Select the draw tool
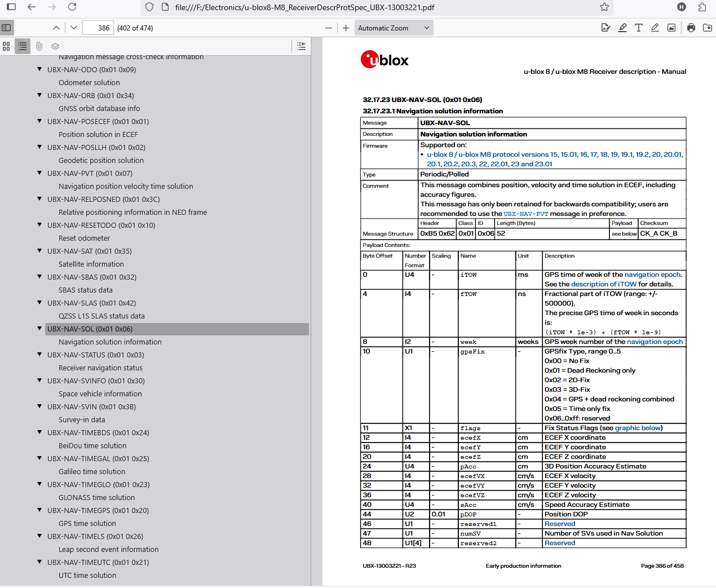The width and height of the screenshot is (716, 588). point(655,28)
